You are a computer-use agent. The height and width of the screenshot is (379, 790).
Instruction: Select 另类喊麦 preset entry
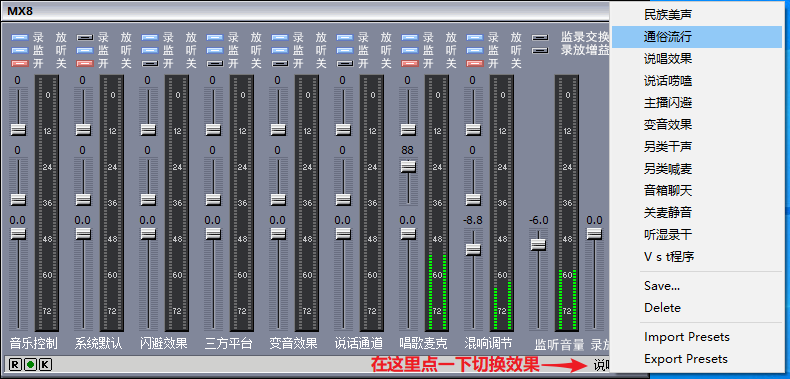tap(697, 169)
